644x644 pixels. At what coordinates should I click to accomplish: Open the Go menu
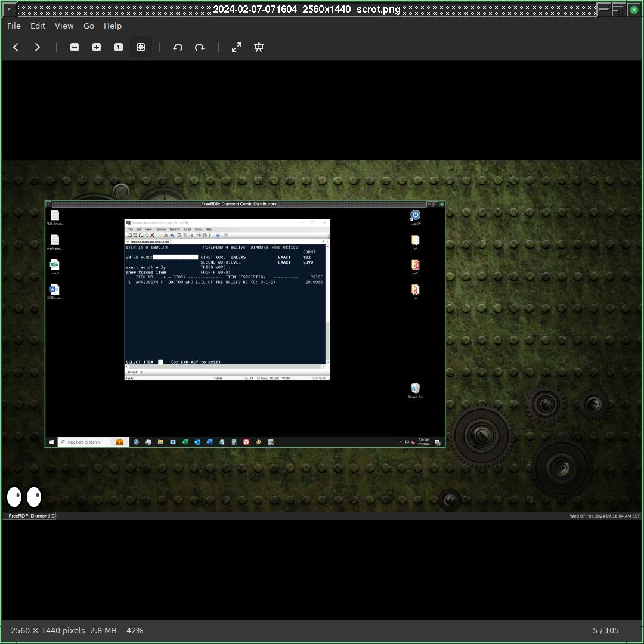pyautogui.click(x=89, y=26)
